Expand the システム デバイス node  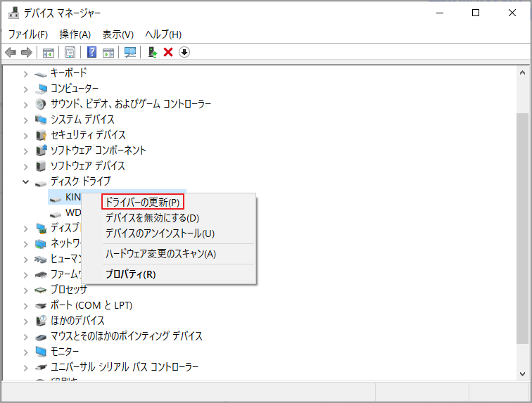coord(26,120)
